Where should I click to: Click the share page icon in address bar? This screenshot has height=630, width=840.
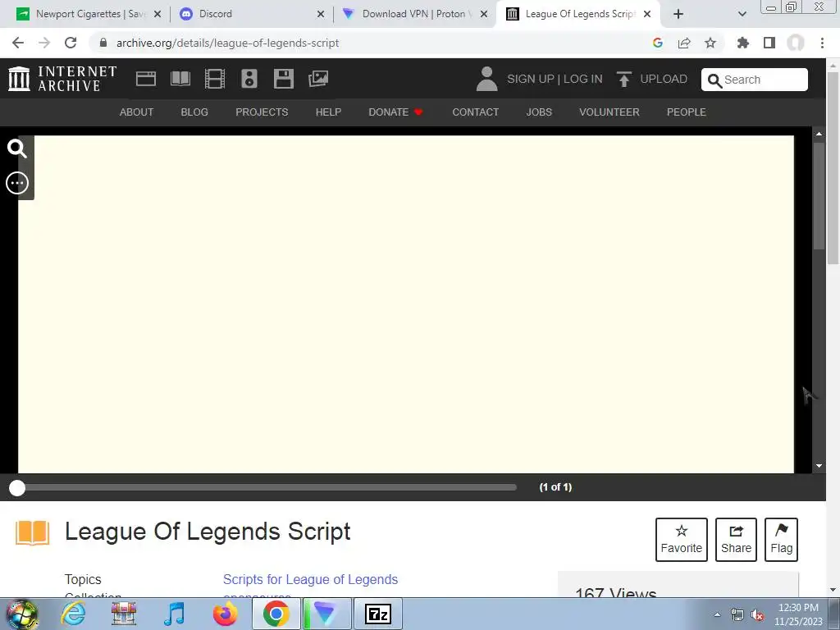click(684, 43)
